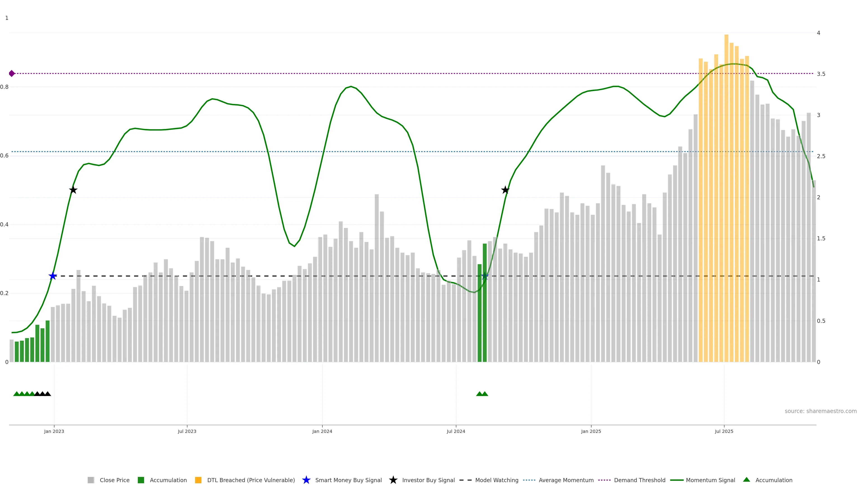
Task: Toggle the Close Price legend entry
Action: point(114,480)
